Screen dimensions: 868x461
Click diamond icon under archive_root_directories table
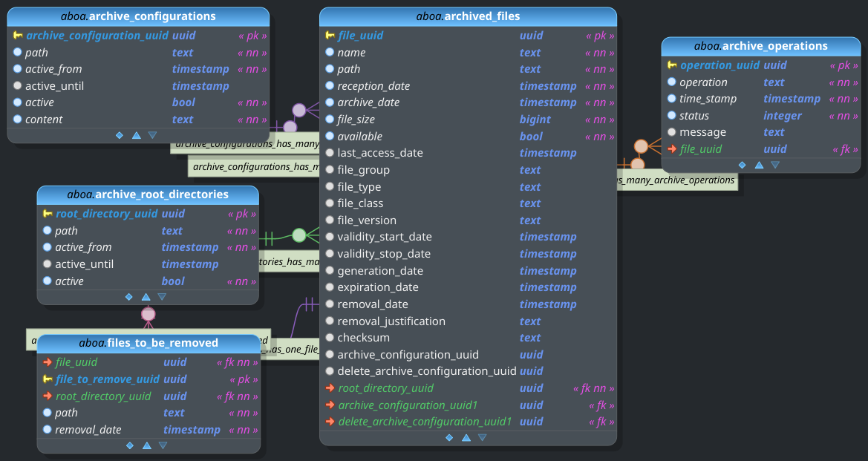point(129,297)
